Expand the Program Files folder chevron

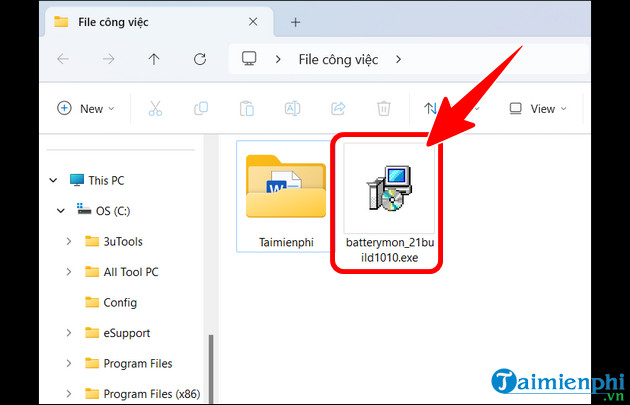point(69,363)
